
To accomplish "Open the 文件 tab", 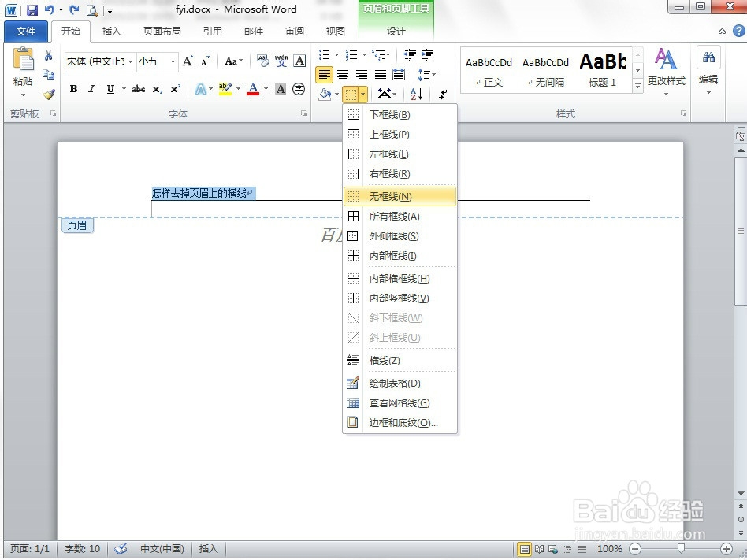I will pyautogui.click(x=26, y=32).
